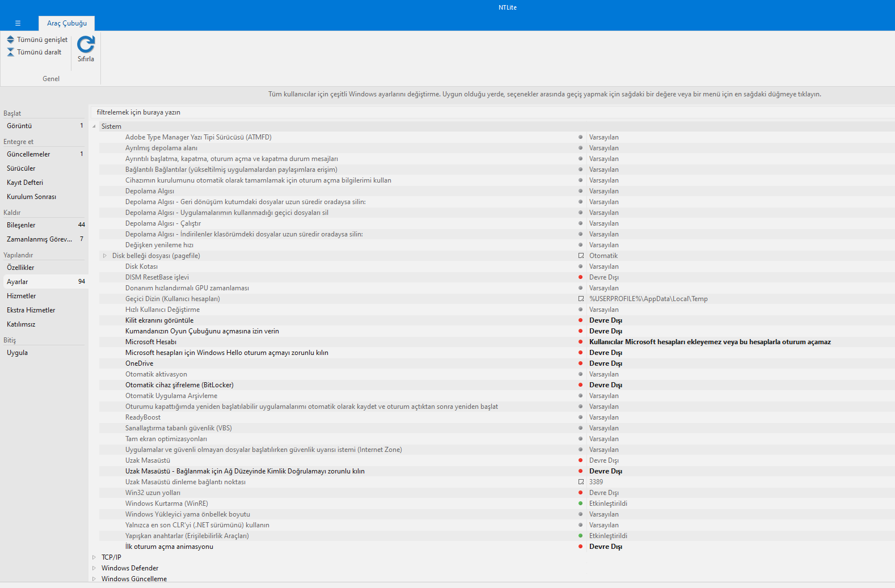Open the hamburger menu icon

click(18, 23)
